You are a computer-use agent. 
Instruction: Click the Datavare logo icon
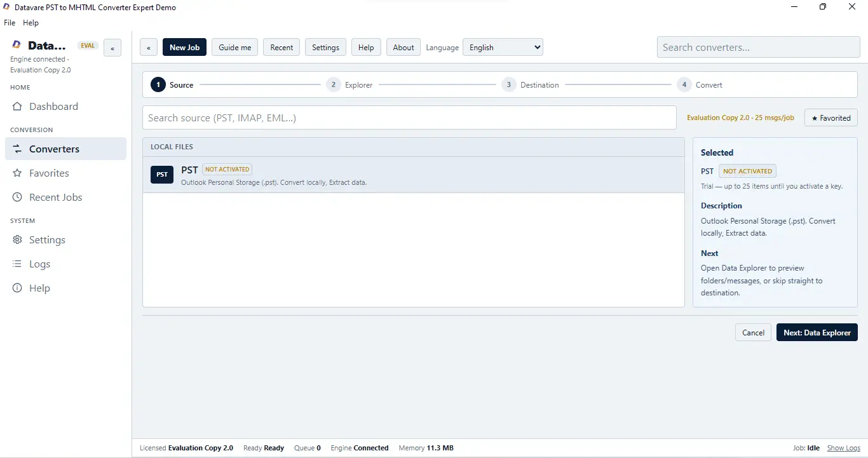tap(17, 45)
